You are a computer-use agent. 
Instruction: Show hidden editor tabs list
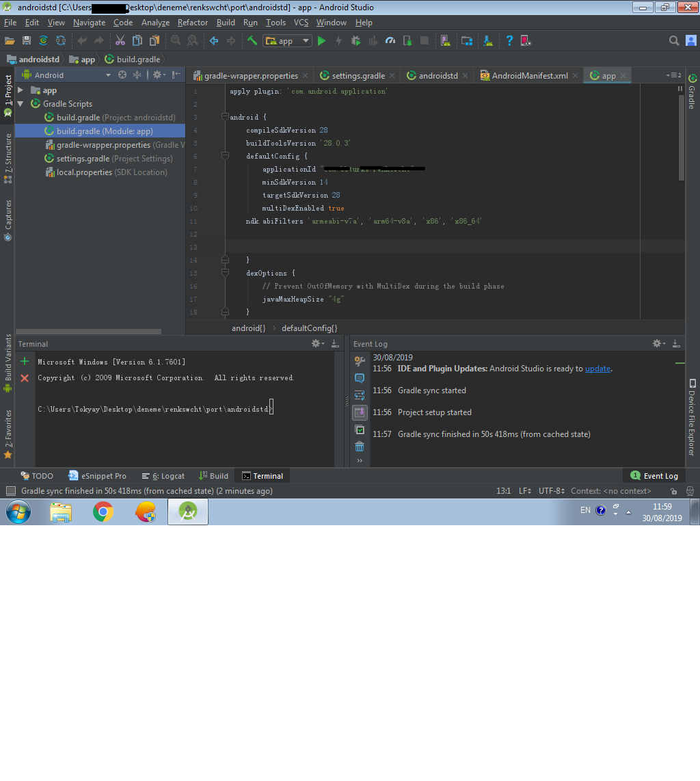(673, 75)
